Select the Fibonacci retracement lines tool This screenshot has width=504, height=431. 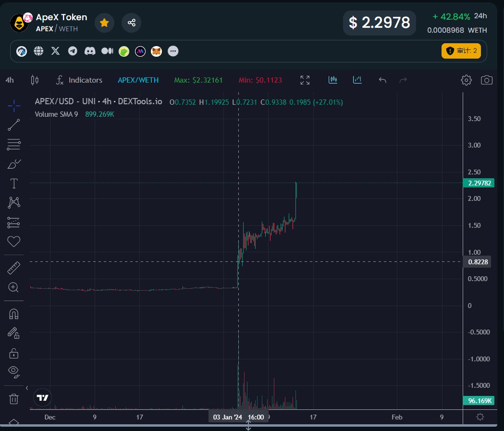14,144
